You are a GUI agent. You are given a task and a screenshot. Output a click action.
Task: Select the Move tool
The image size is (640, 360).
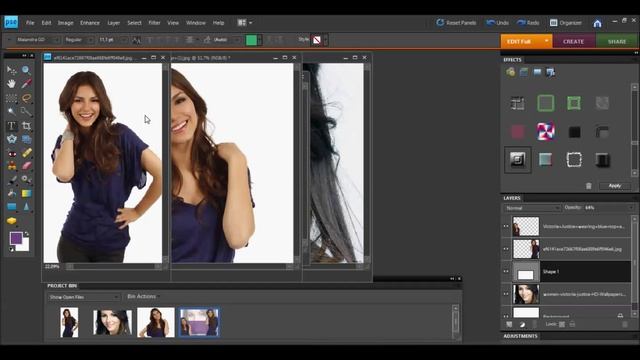[x=11, y=70]
